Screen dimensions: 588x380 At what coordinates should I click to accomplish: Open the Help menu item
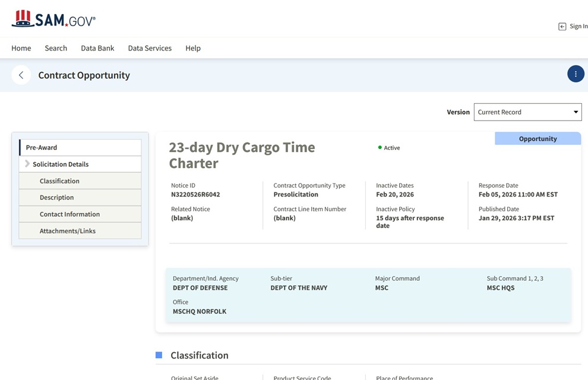[x=193, y=48]
